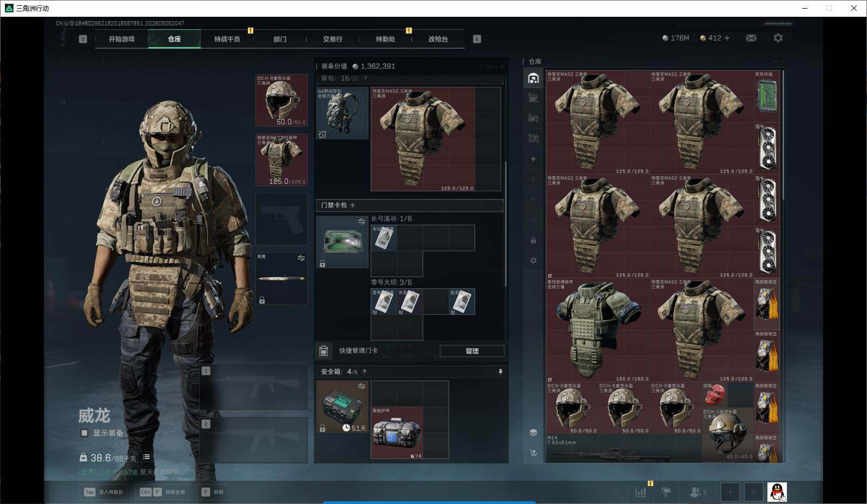Viewport: 867px width, 504px height.
Task: Select the M14 rifle in warehouse
Action: click(624, 448)
